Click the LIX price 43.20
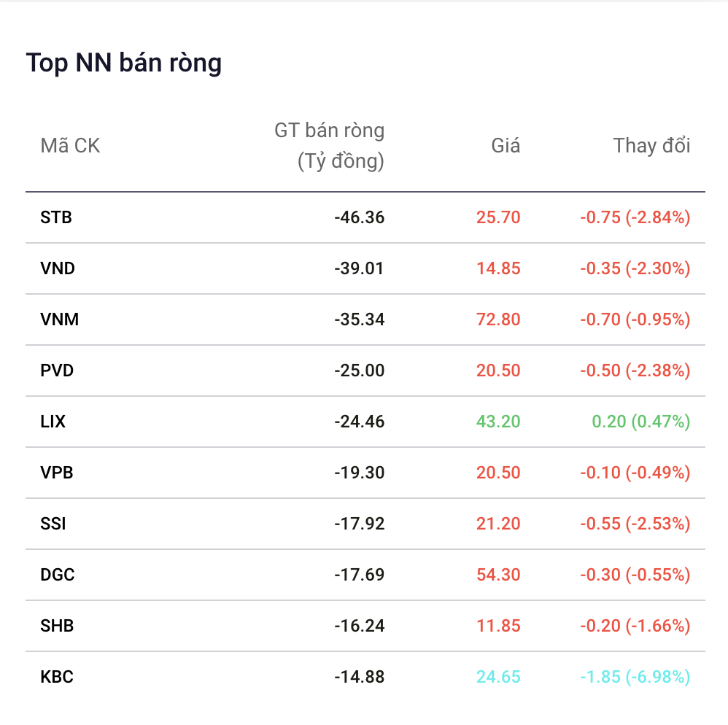The width and height of the screenshot is (728, 725). pos(498,422)
